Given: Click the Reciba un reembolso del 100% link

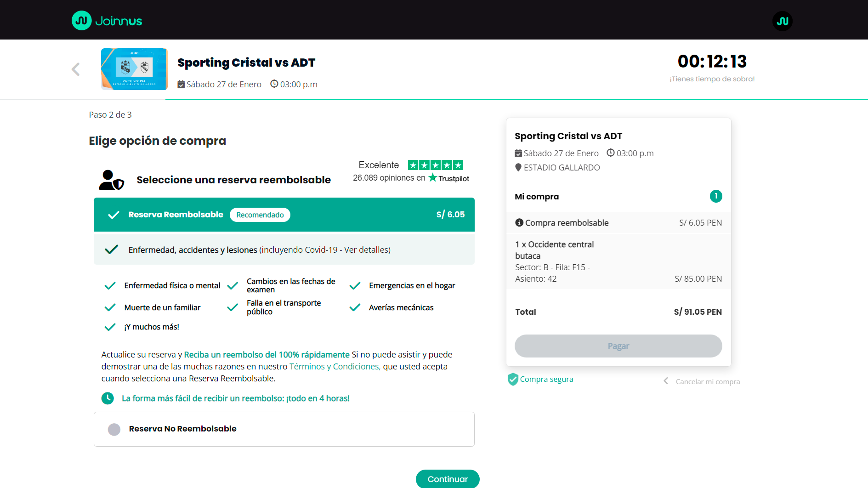Looking at the screenshot, I should [x=267, y=354].
